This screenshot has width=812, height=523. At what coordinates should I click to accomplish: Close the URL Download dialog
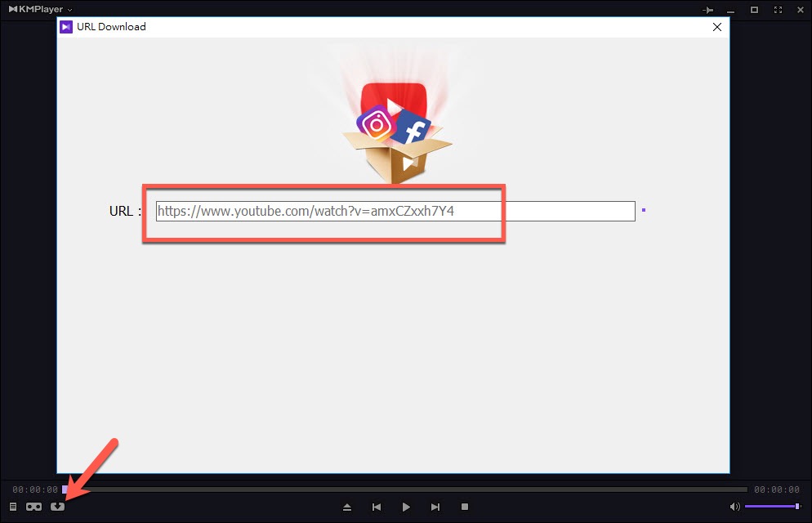click(x=717, y=27)
